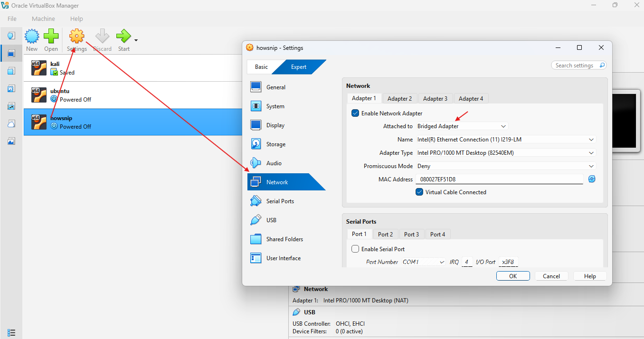
Task: Toggle Enable Network Adapter checkbox
Action: coord(355,113)
